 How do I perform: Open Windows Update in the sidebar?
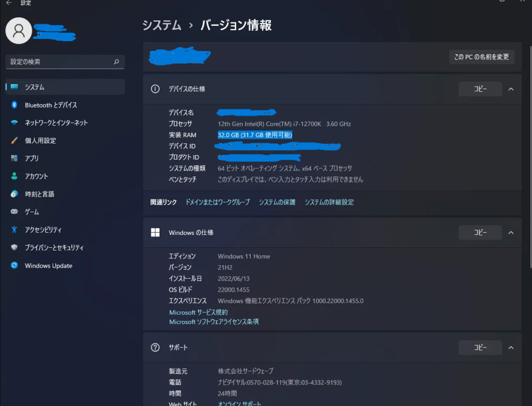[65, 266]
